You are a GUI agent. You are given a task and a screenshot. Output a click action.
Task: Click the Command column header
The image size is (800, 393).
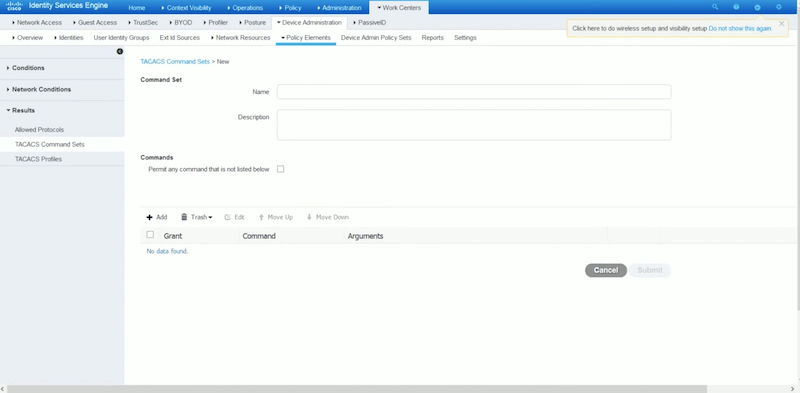(259, 236)
